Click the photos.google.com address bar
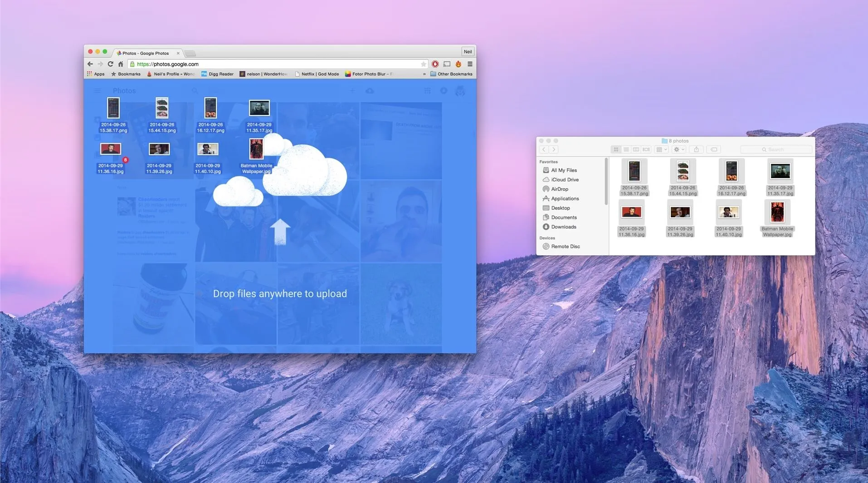The image size is (868, 483). point(277,64)
